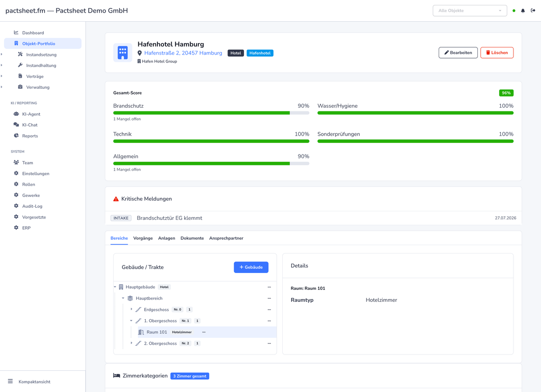Open Raum 101 row options menu

[204, 332]
